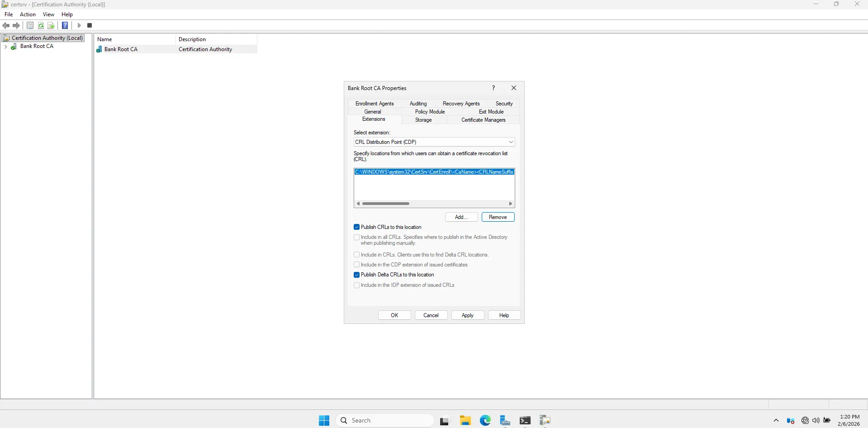
Task: Select Bank Root CA in the tree
Action: click(37, 46)
